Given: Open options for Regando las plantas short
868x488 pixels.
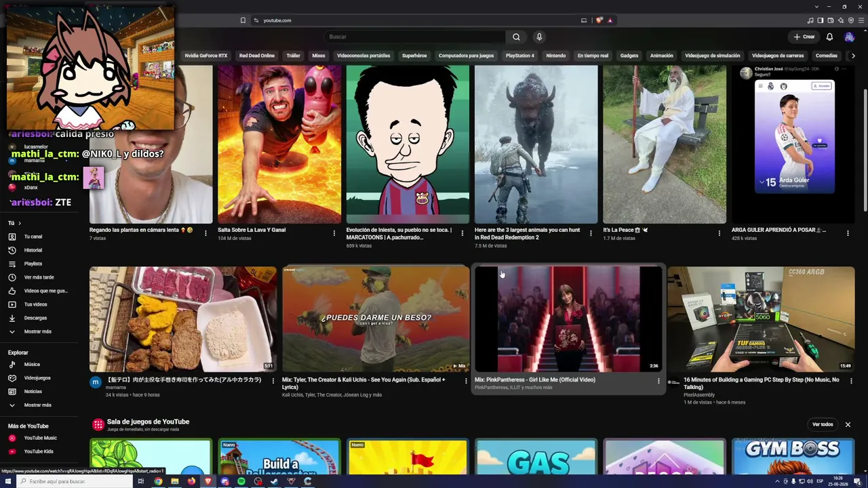Looking at the screenshot, I should [x=206, y=233].
